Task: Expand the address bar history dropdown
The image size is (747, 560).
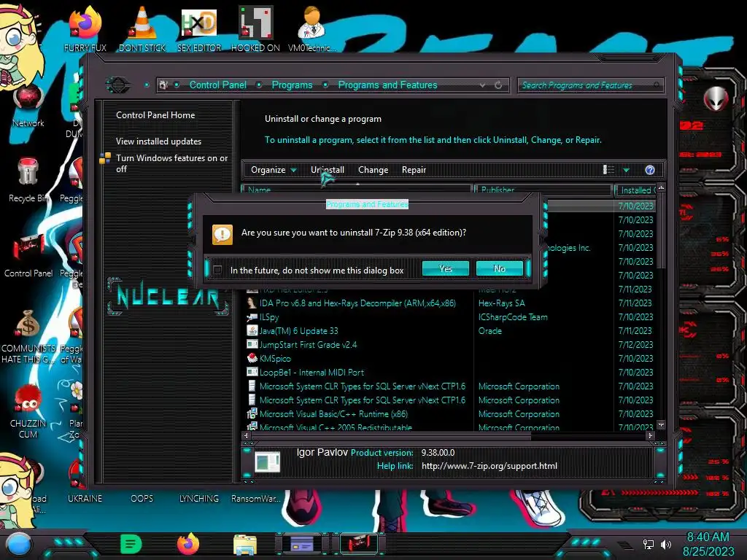Action: (483, 85)
